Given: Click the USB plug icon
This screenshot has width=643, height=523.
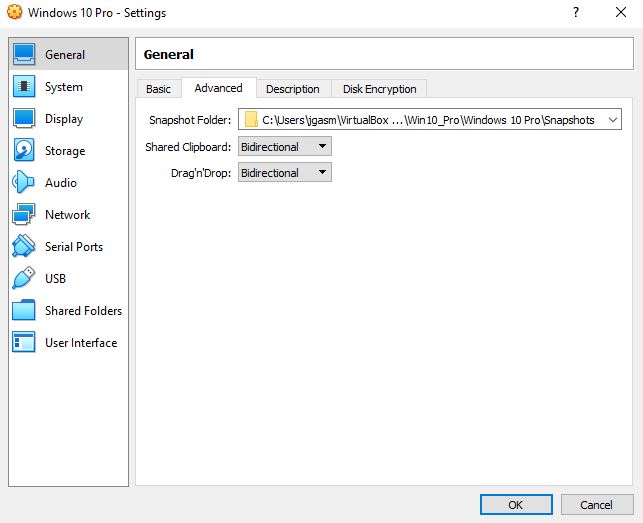Looking at the screenshot, I should pos(23,278).
